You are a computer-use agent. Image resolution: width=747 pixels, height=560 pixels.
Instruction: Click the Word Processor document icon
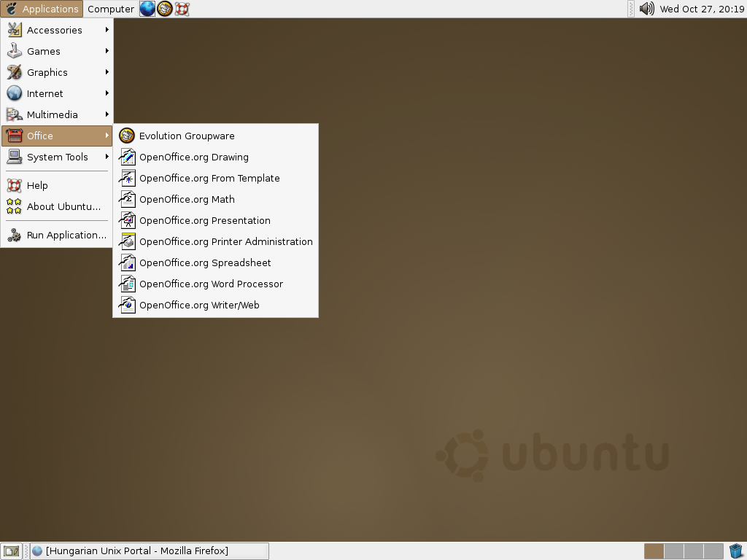click(127, 284)
